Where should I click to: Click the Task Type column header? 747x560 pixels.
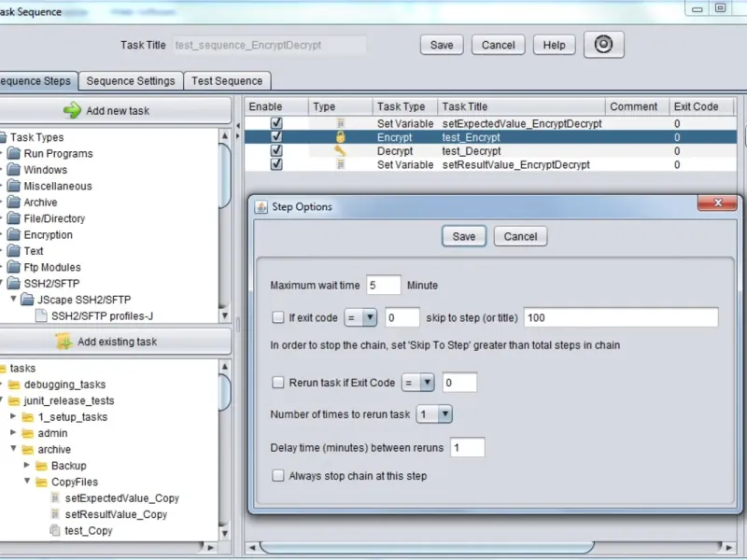pyautogui.click(x=404, y=106)
